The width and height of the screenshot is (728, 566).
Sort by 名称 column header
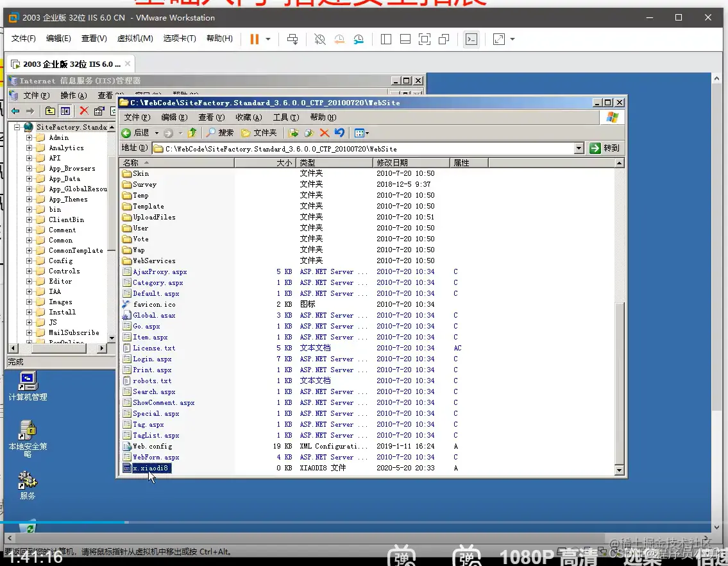click(x=177, y=162)
